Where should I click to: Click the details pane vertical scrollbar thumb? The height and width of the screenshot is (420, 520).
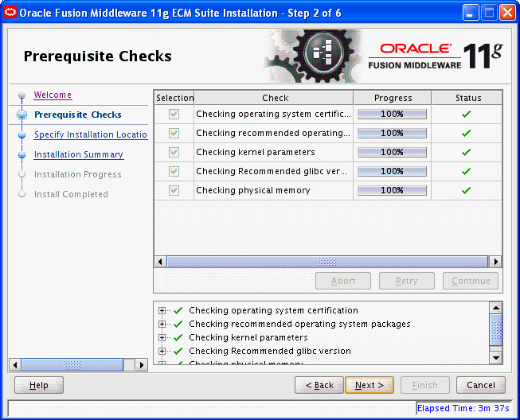(496, 330)
